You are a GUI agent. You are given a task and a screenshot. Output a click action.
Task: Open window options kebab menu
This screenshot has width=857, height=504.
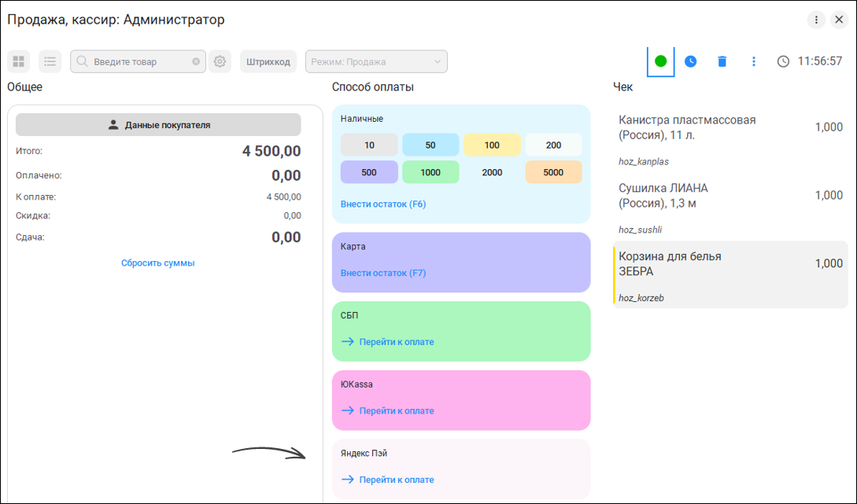tap(816, 20)
